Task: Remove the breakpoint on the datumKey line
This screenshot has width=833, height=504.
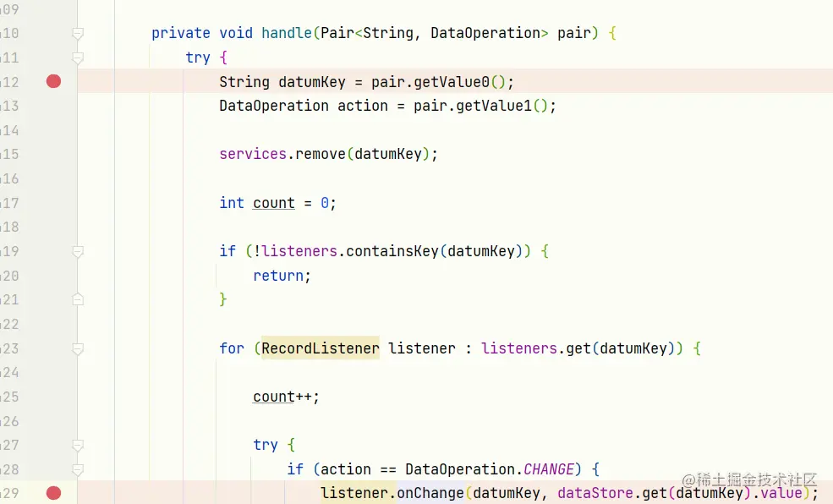Action: coord(53,81)
